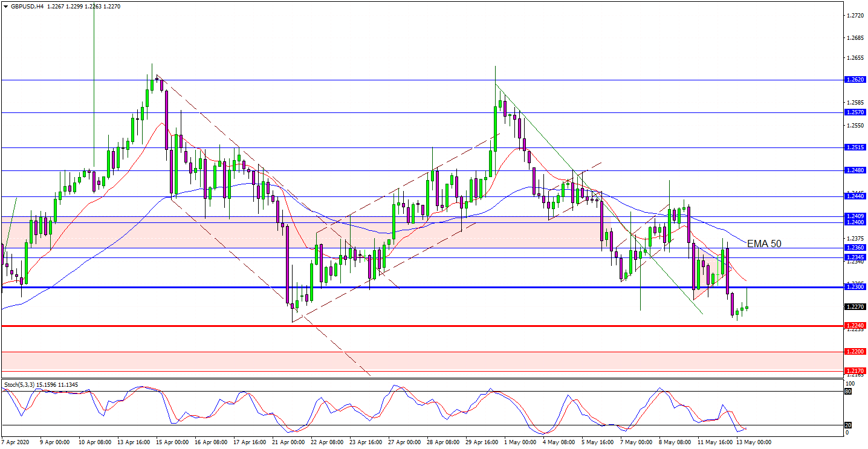Screen dimensions: 868x449
Task: Click the red 1.2200 price label
Action: tap(854, 352)
